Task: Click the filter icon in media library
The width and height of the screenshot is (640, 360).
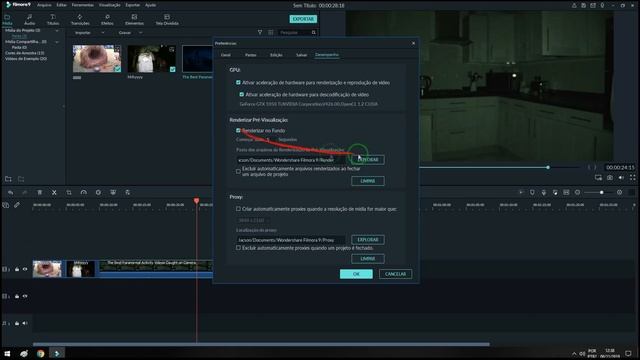Action: point(260,32)
